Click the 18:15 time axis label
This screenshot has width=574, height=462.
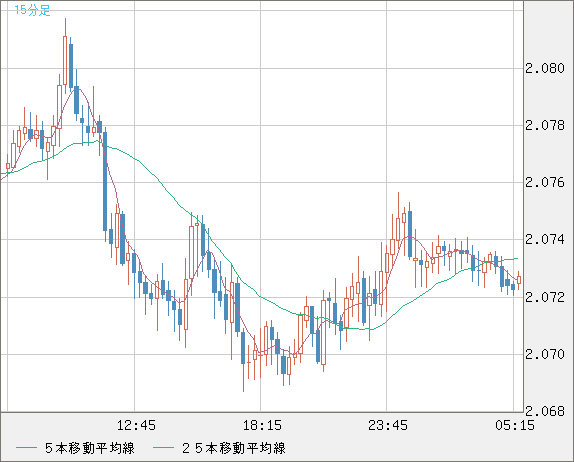point(262,425)
